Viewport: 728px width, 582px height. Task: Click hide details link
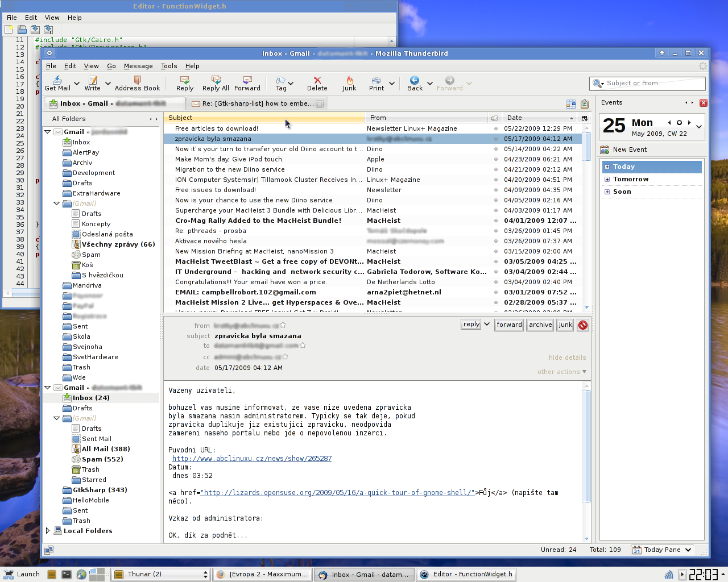[567, 357]
